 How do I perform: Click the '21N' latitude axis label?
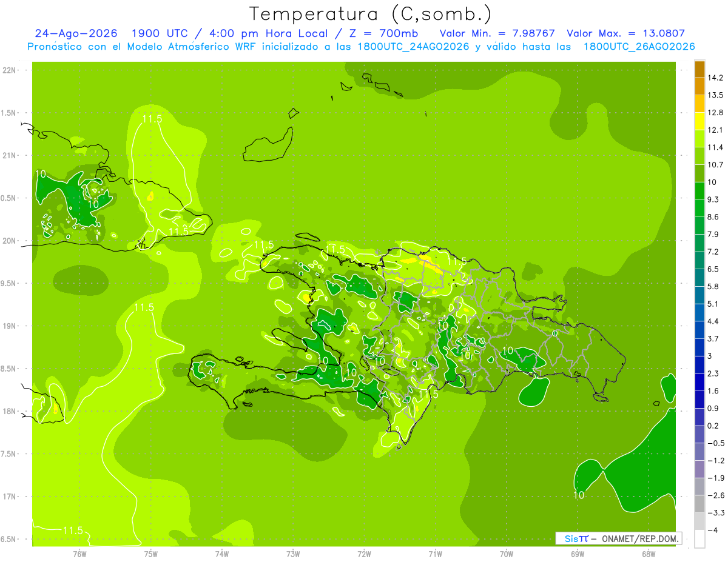pyautogui.click(x=10, y=155)
